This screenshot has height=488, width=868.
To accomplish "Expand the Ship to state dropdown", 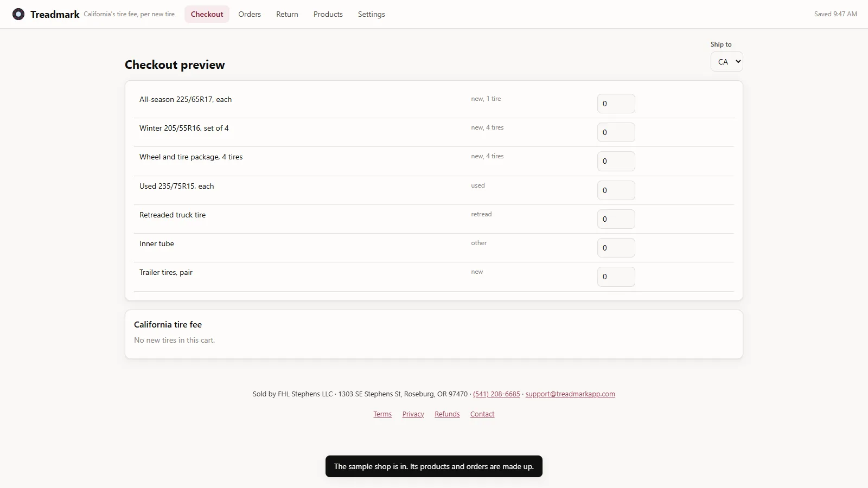I will (x=726, y=62).
